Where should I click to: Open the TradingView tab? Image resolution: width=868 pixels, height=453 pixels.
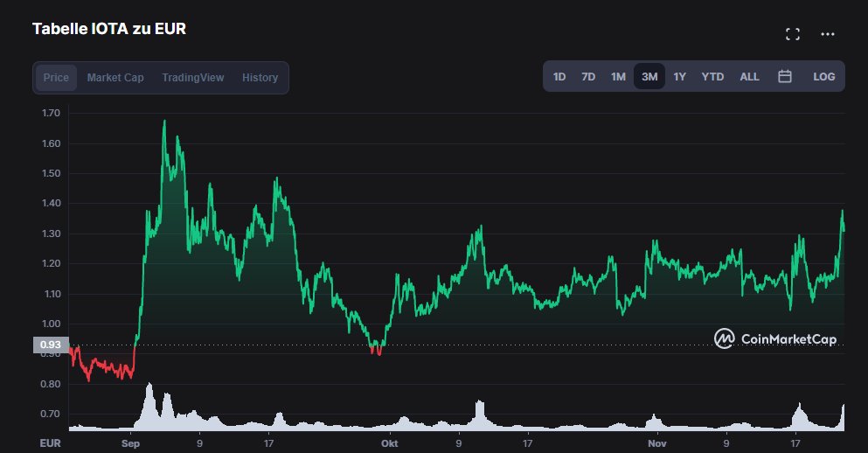click(x=192, y=78)
